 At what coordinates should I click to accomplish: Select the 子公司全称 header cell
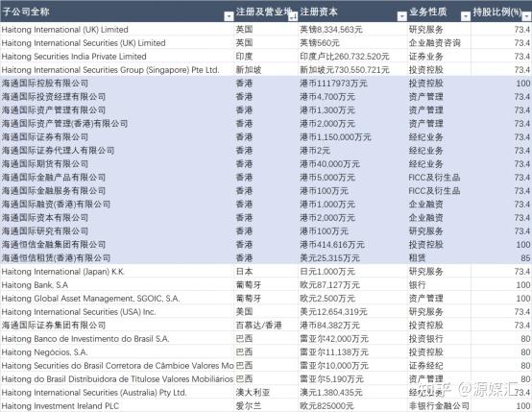117,12
